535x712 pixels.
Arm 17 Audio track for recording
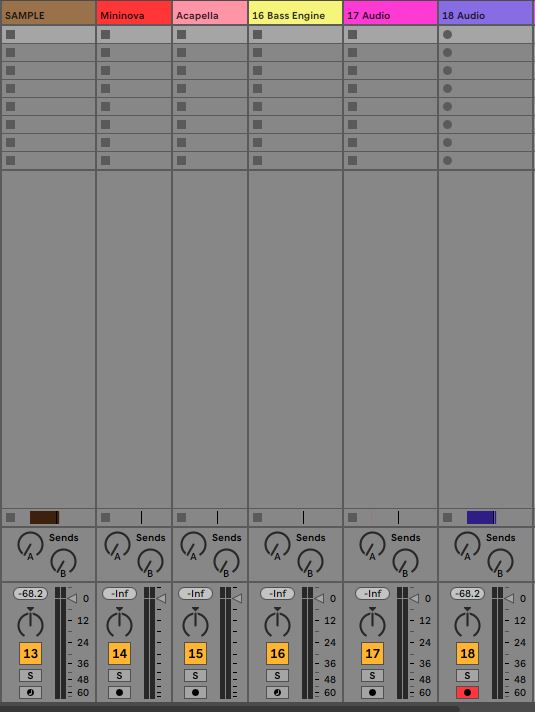tap(372, 692)
